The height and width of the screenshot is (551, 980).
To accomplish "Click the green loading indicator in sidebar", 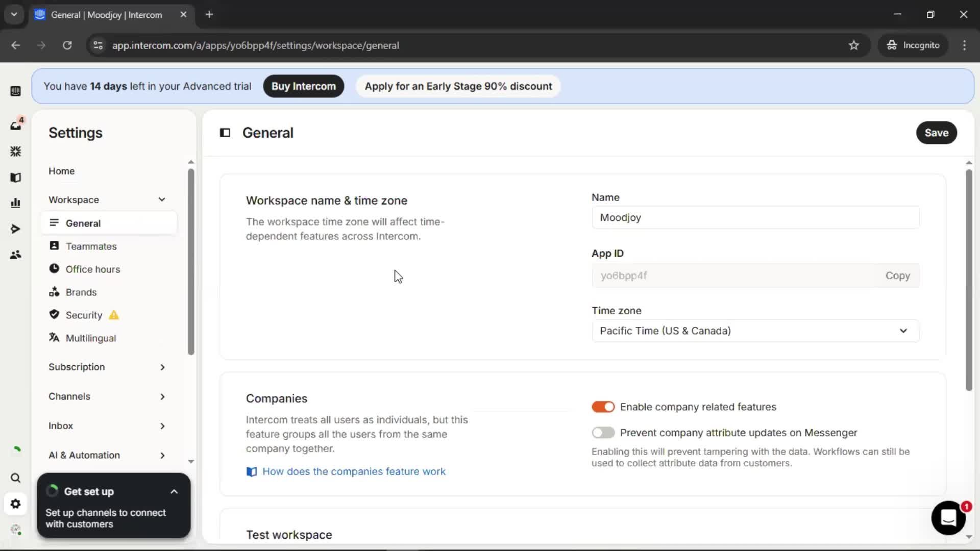I will click(17, 449).
